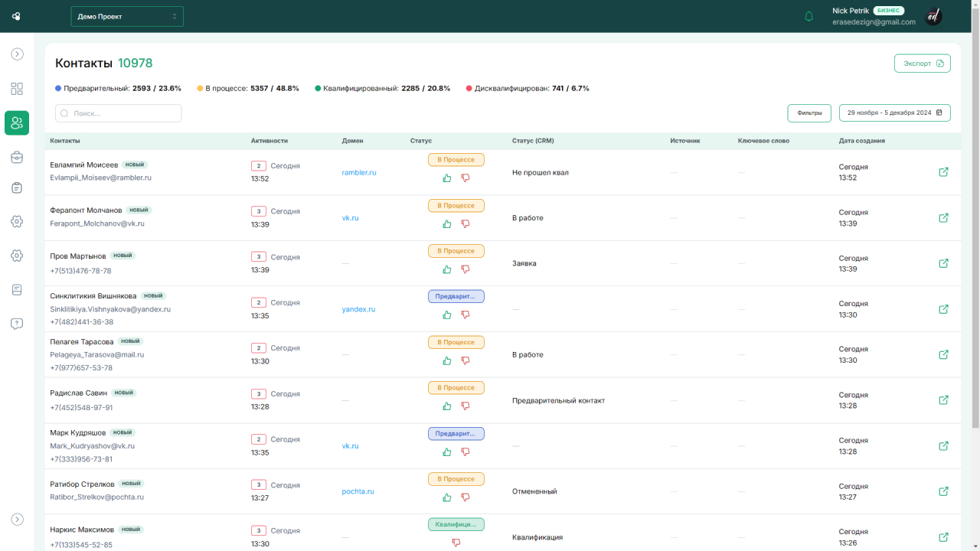Give thumbs up to Ферапонт Молчанов
Screen dimensions: 980x551
tap(447, 224)
